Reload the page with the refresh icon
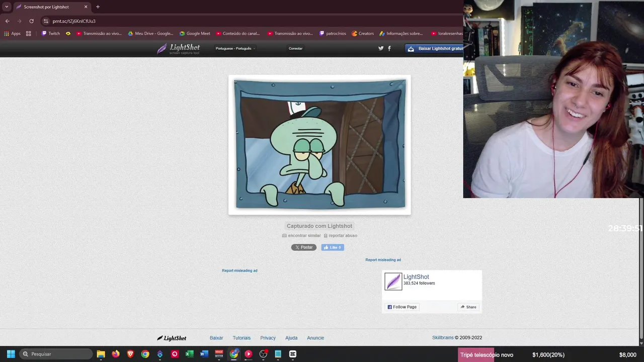This screenshot has width=644, height=362. (x=31, y=21)
